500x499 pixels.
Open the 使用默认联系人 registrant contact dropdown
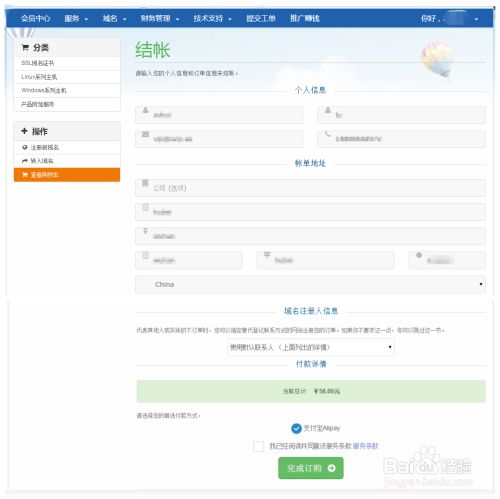pyautogui.click(x=311, y=347)
